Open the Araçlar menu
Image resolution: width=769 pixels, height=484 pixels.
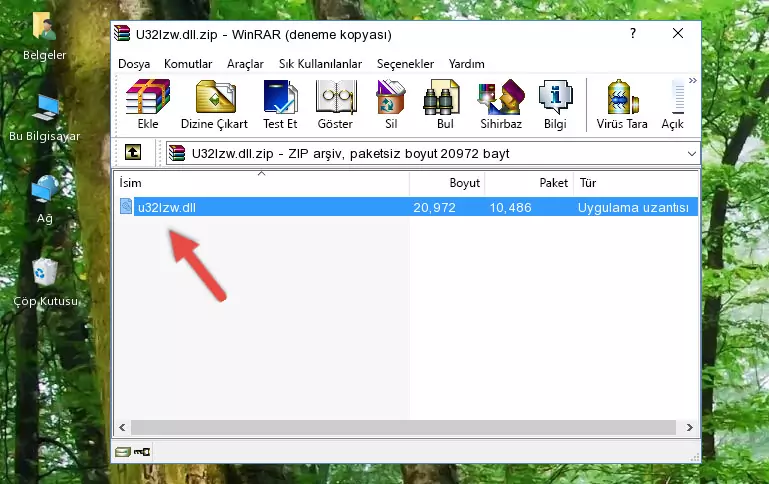(245, 64)
